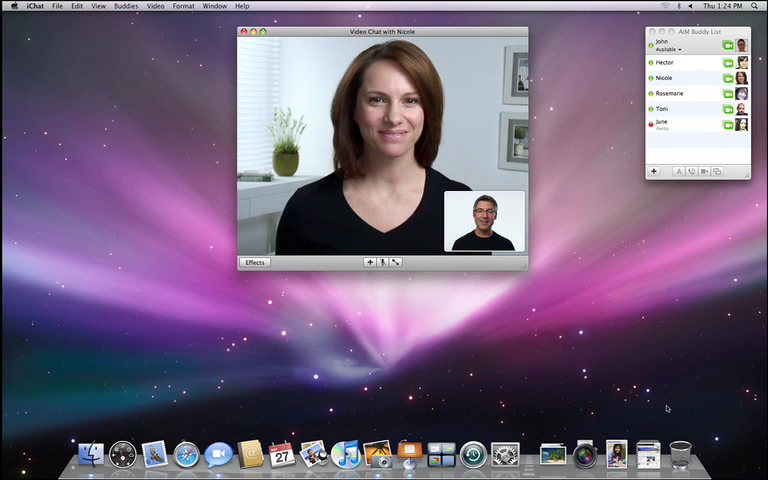768x480 pixels.
Task: Launch iTunes from the Dock
Action: click(346, 455)
